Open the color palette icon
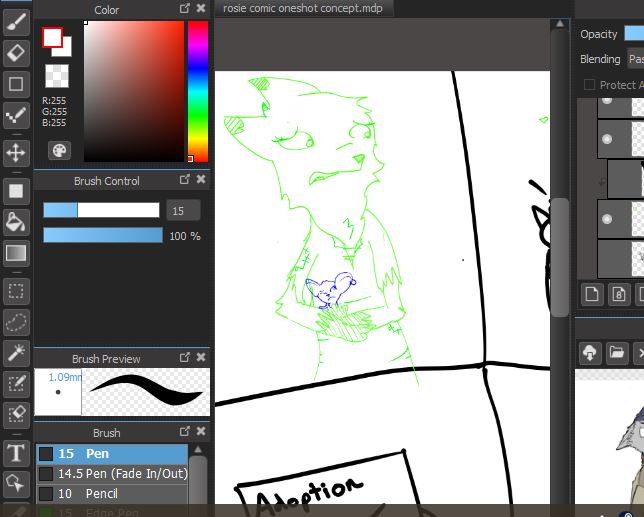This screenshot has width=644, height=517. (x=59, y=150)
